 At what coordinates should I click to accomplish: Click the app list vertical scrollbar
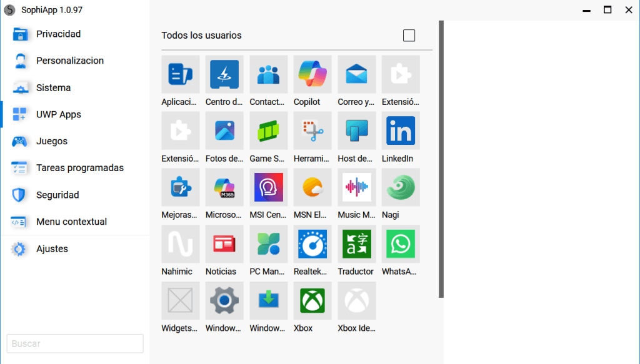point(441,159)
